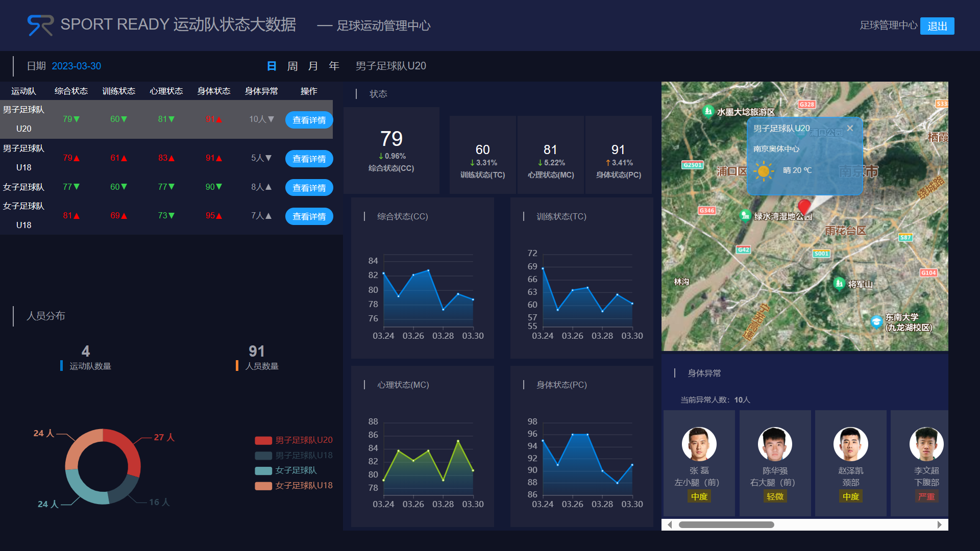Click the 27人 donut chart label

(x=164, y=437)
